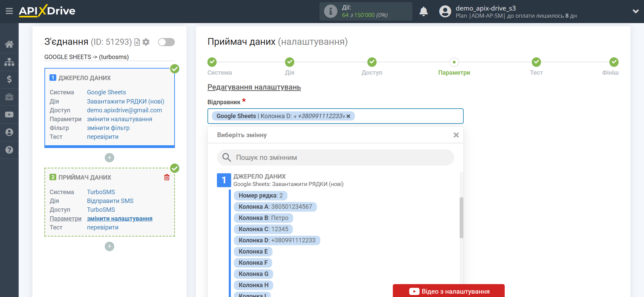The height and width of the screenshot is (297, 644).
Task: Go to Доступ step
Action: click(372, 62)
